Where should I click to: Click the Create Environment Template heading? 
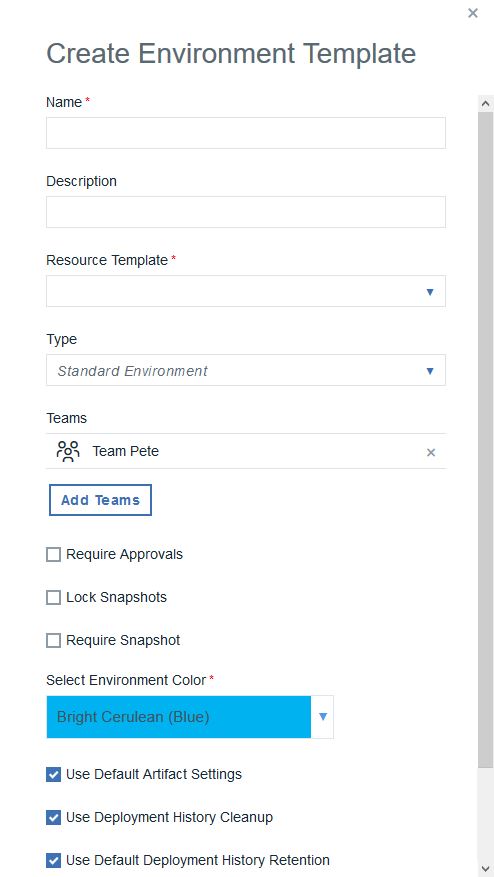231,54
